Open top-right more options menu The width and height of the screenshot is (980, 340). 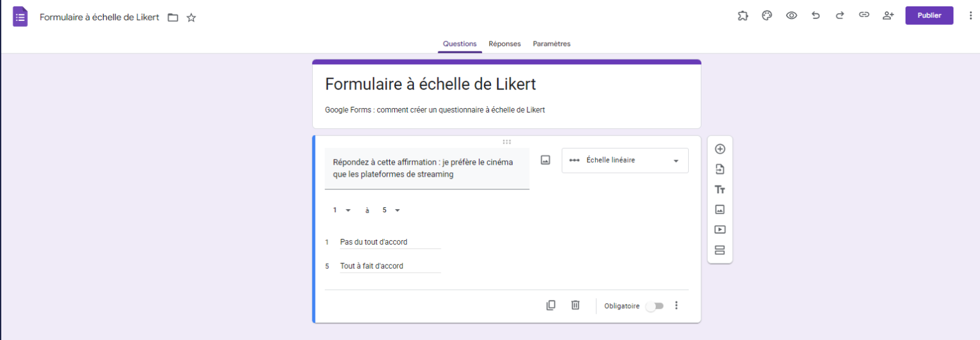click(x=970, y=16)
